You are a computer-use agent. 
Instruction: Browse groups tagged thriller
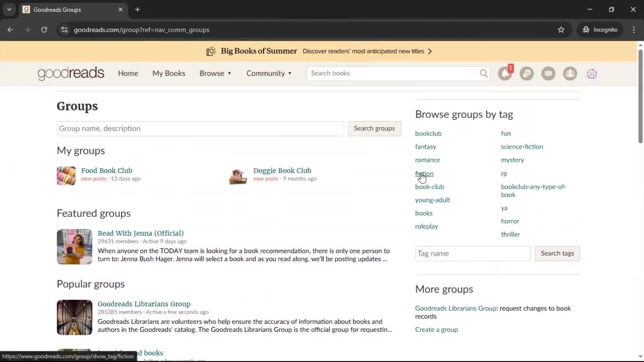[x=511, y=234]
